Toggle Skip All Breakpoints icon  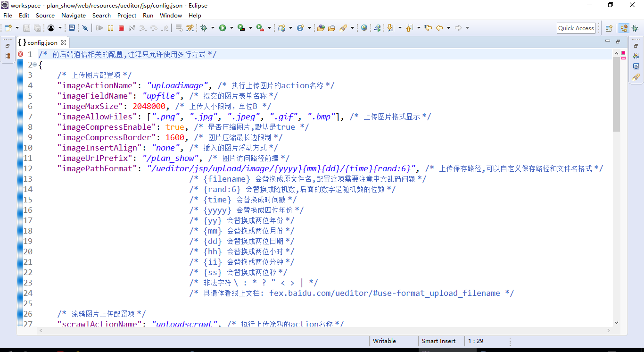click(85, 28)
